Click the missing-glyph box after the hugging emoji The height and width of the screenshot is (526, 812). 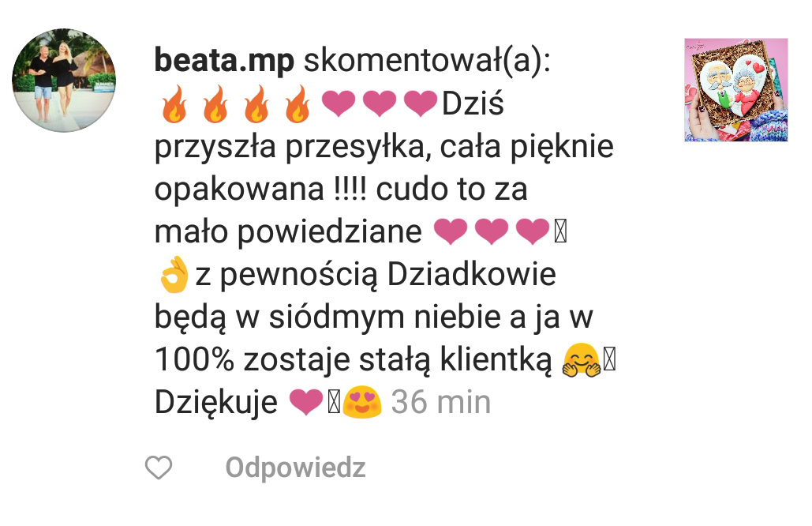point(609,359)
